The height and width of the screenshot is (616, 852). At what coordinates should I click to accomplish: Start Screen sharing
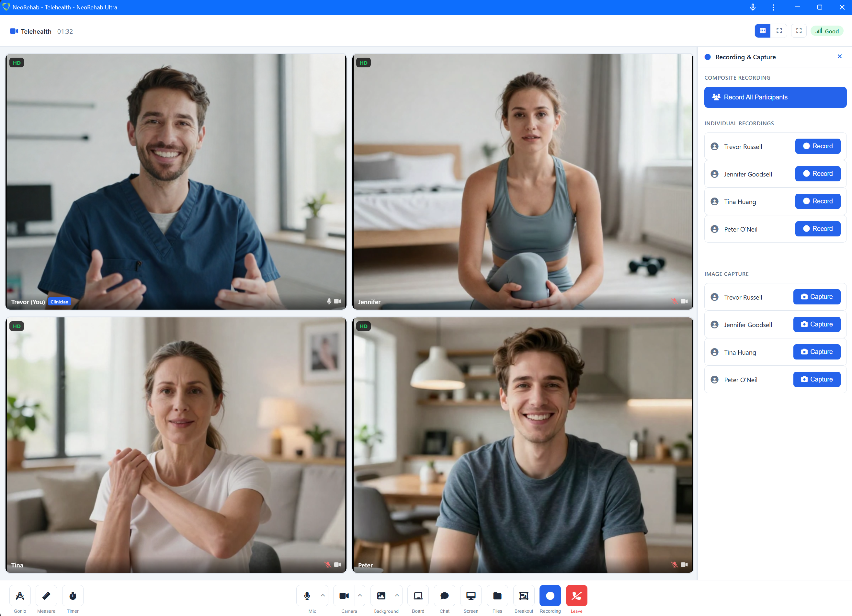coord(471,595)
